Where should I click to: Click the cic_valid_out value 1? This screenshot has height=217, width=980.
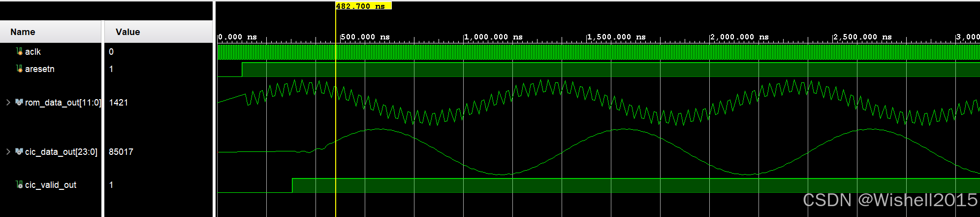(111, 185)
